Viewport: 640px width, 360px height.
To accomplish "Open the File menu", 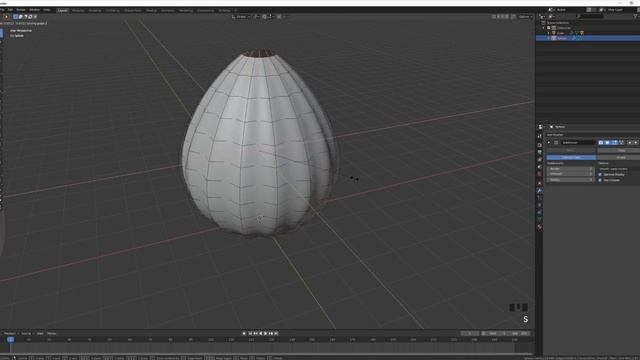I will [x=2, y=9].
